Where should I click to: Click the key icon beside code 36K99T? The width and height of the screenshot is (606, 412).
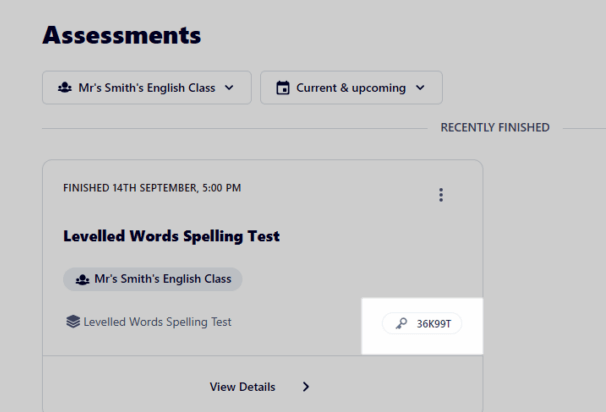tap(402, 323)
